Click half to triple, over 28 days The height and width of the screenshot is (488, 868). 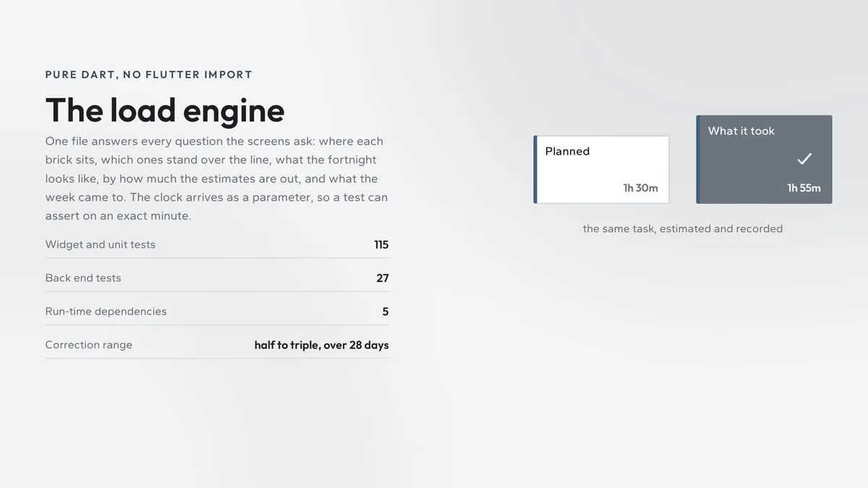coord(322,345)
